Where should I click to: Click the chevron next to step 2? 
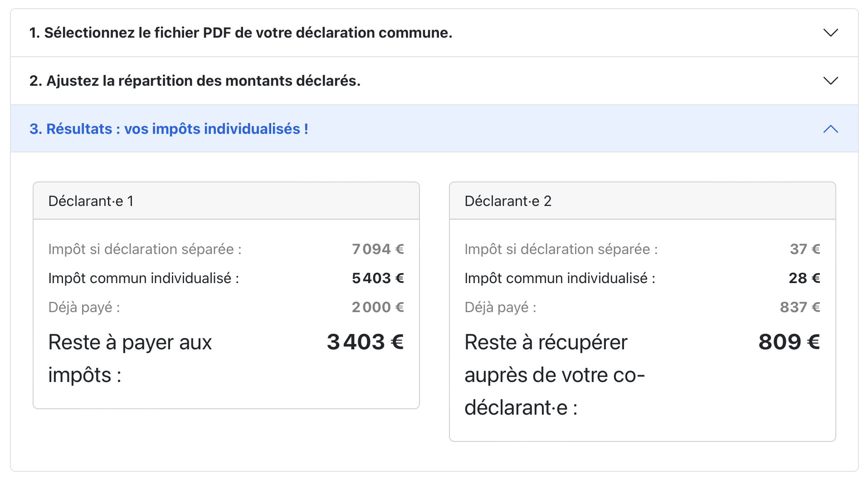pyautogui.click(x=831, y=81)
